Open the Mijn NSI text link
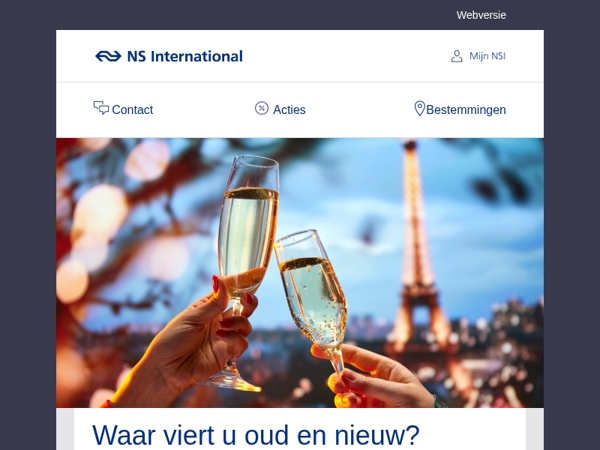Screen dimensions: 600x450 488,56
